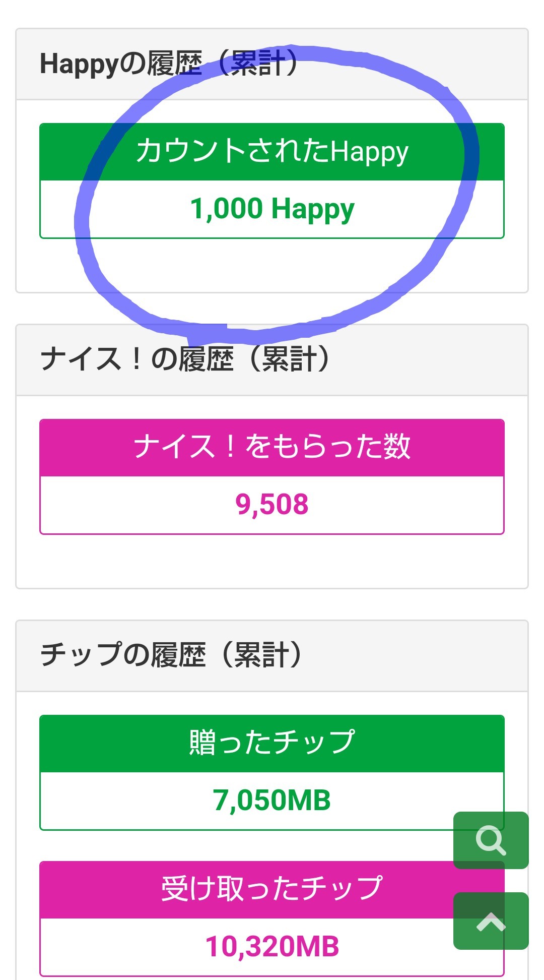Click the 9,508 nice count value
The height and width of the screenshot is (980, 544).
[272, 505]
